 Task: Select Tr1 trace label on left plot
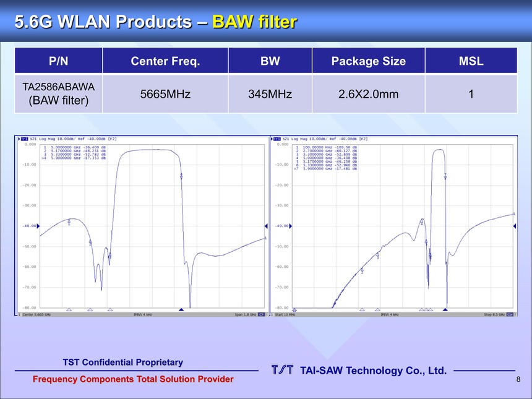tap(25, 139)
